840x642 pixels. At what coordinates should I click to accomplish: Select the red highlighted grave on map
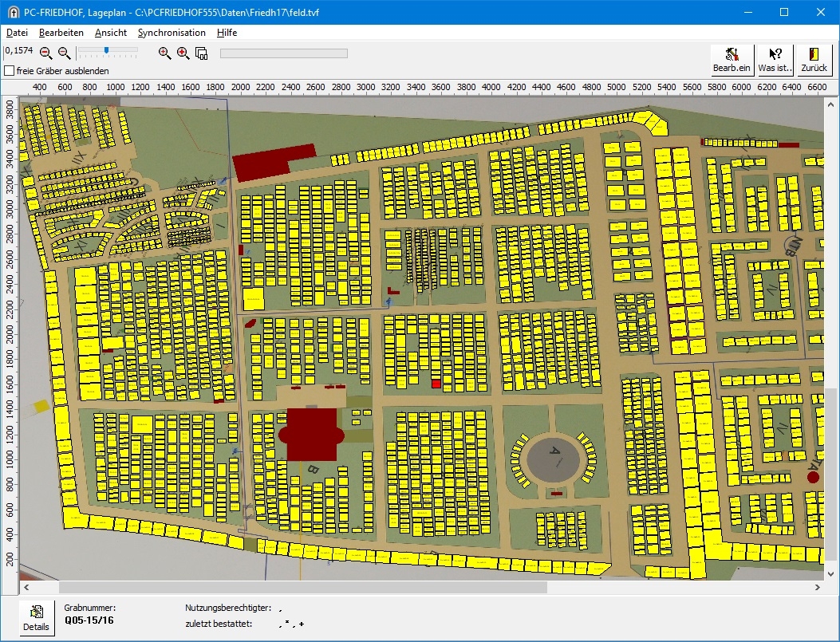tap(436, 384)
